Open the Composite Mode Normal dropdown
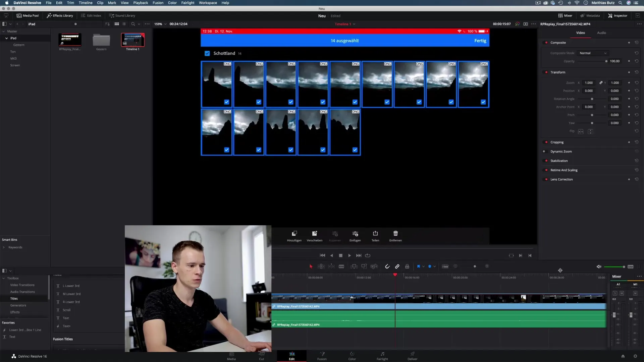The width and height of the screenshot is (644, 362). point(593,53)
